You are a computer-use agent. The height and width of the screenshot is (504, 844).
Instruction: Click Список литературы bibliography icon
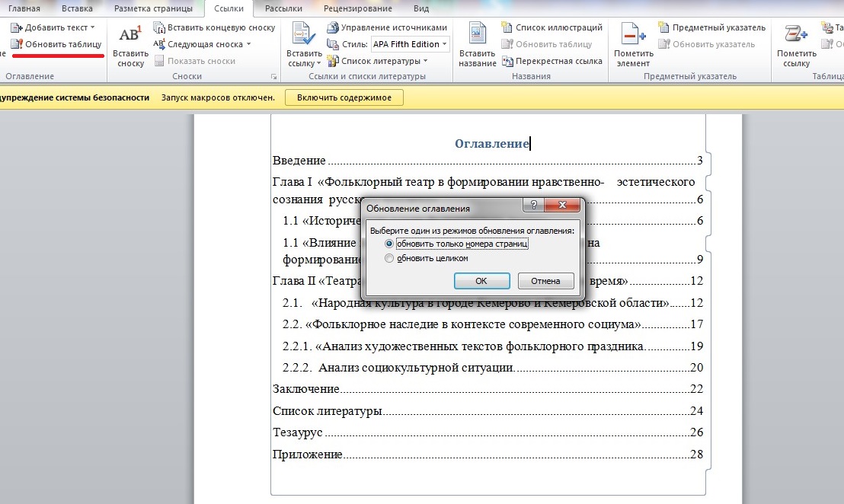(333, 61)
